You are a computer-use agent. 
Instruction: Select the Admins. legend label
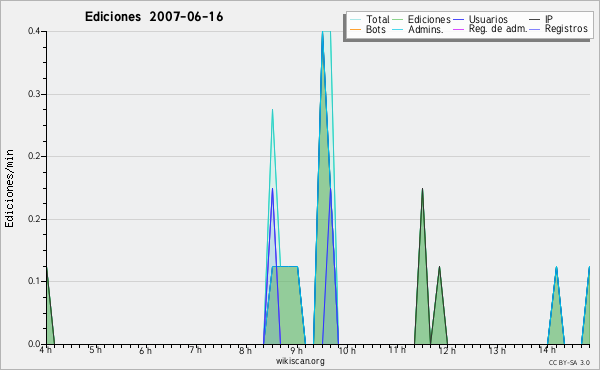pyautogui.click(x=426, y=29)
